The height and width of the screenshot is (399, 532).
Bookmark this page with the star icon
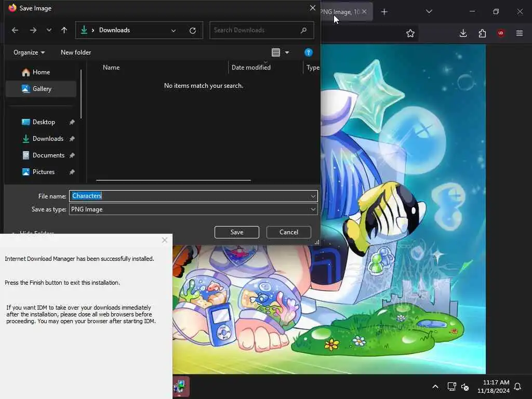point(410,33)
